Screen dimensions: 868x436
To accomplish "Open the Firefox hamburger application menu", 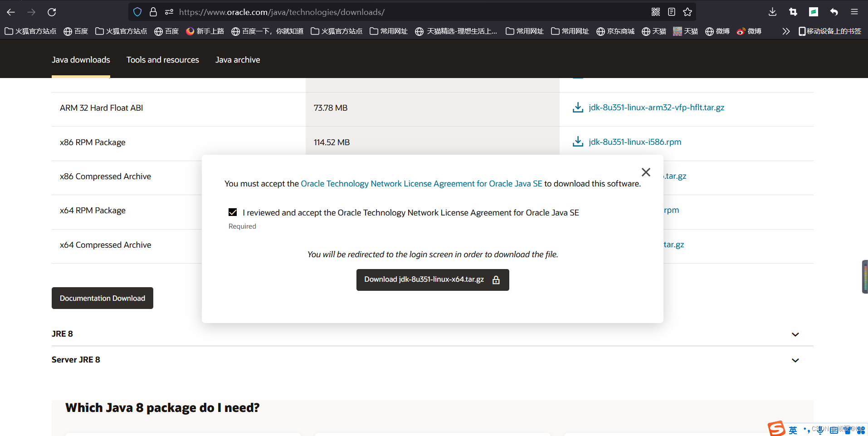I will click(x=854, y=12).
